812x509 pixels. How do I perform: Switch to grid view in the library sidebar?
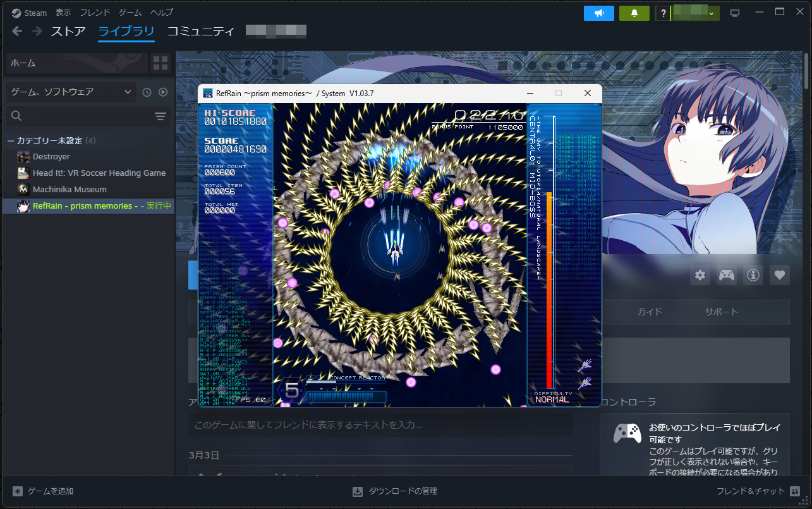click(160, 63)
